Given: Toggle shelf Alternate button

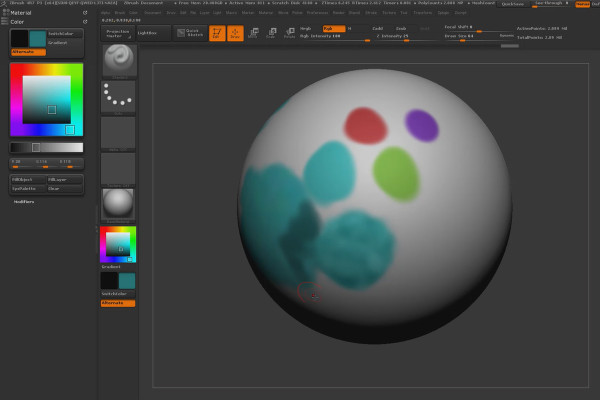Looking at the screenshot, I should pyautogui.click(x=118, y=303).
